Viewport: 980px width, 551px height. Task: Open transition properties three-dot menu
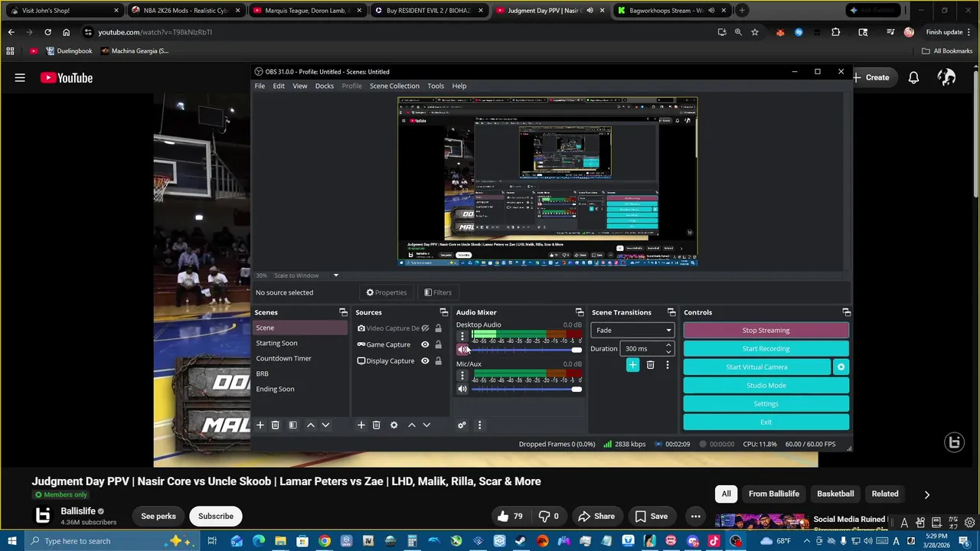[667, 365]
